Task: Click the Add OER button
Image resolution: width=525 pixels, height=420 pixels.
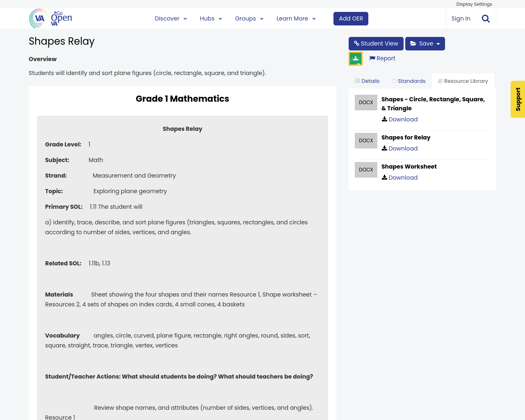Action: tap(351, 18)
